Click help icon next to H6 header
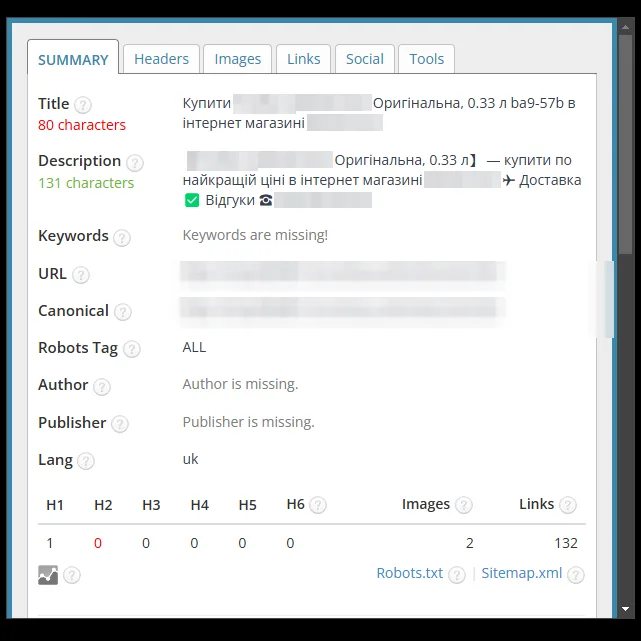Image resolution: width=641 pixels, height=641 pixels. click(318, 505)
